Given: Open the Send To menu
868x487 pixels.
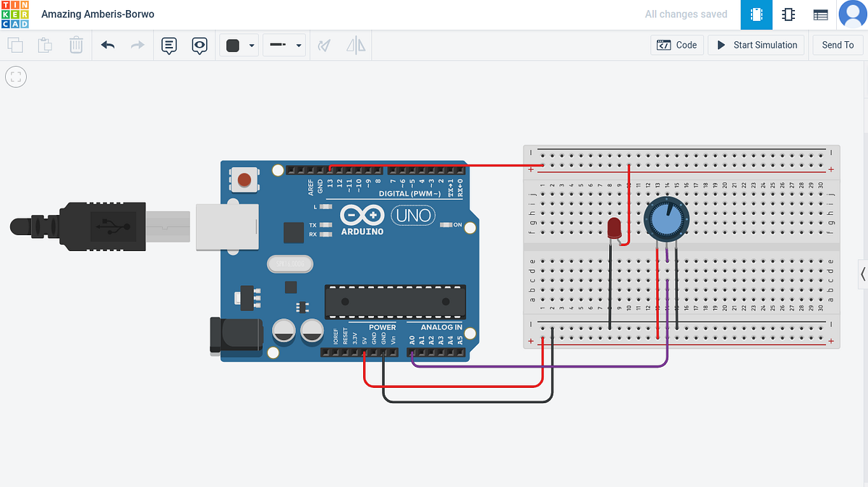Looking at the screenshot, I should tap(837, 45).
